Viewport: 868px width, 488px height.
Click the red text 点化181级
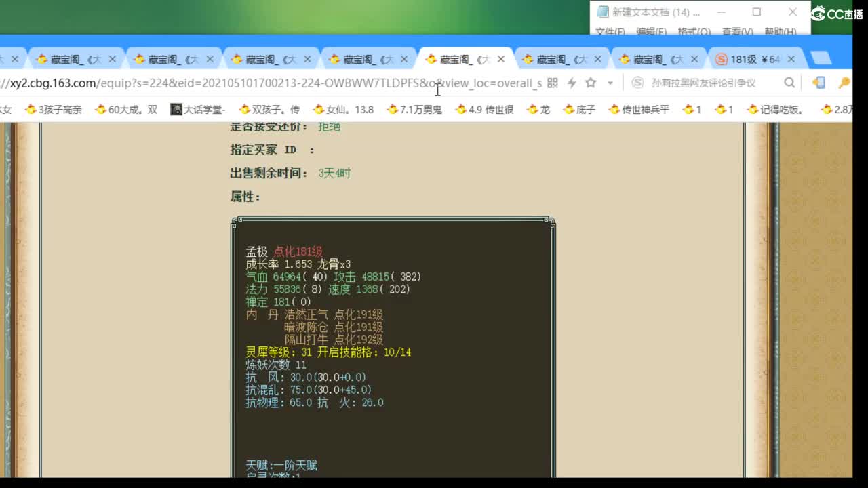pyautogui.click(x=298, y=251)
